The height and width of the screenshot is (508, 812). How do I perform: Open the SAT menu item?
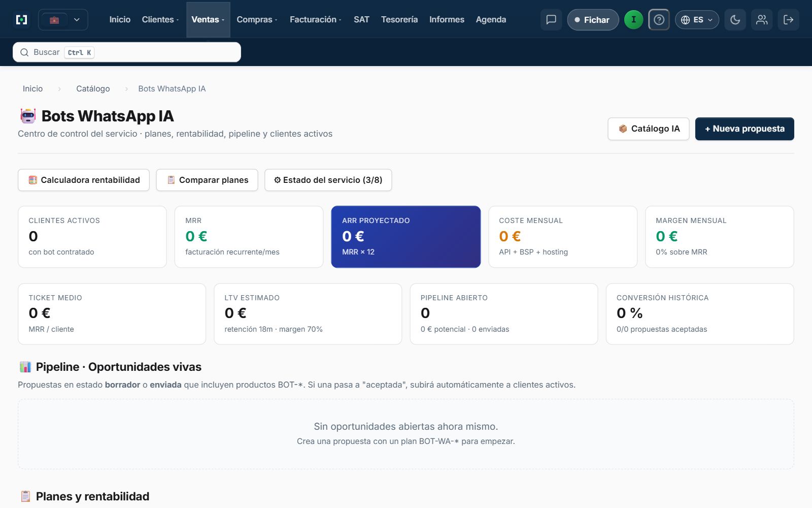(361, 20)
